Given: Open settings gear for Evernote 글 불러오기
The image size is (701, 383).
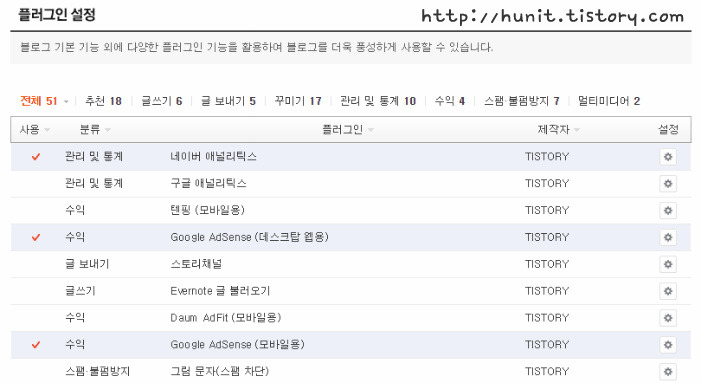Looking at the screenshot, I should 668,291.
